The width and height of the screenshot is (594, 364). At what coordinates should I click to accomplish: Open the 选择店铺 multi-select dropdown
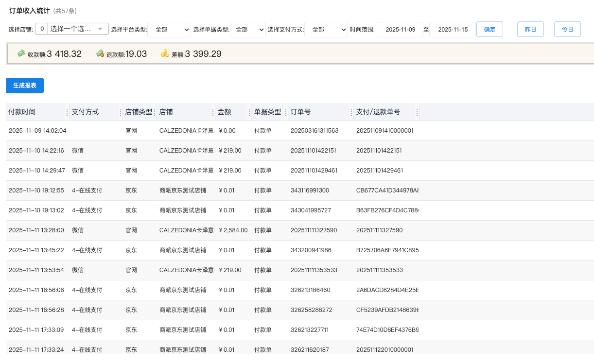(x=72, y=29)
